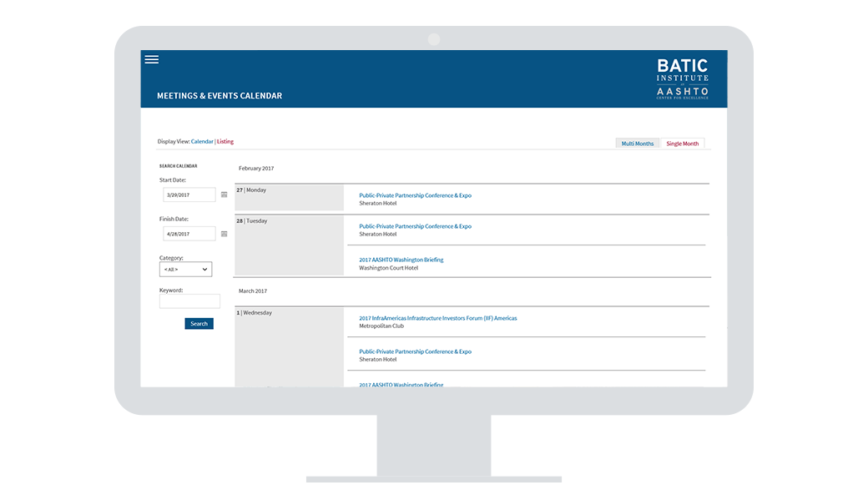Screen dimensions: 868x490
Task: Focus the Start Date text field
Action: tap(189, 194)
